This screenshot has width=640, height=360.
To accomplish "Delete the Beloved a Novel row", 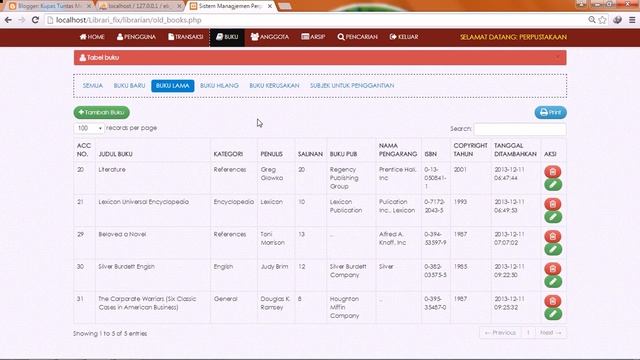I will coord(553,236).
